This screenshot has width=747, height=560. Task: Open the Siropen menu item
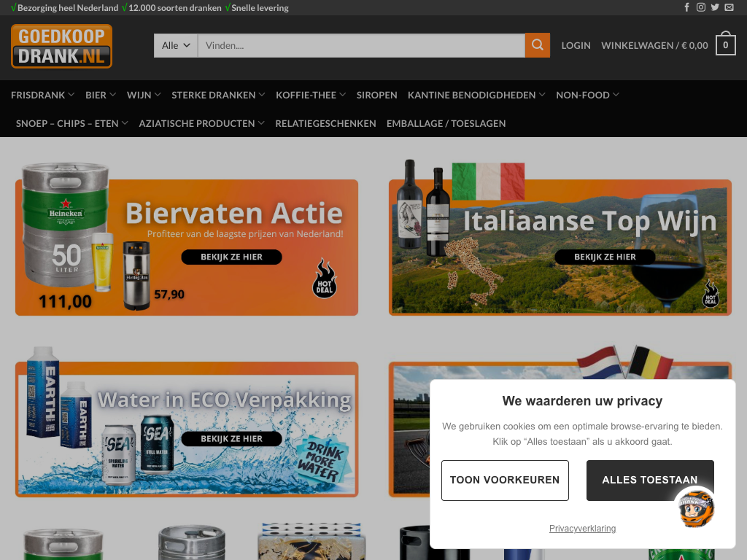376,95
